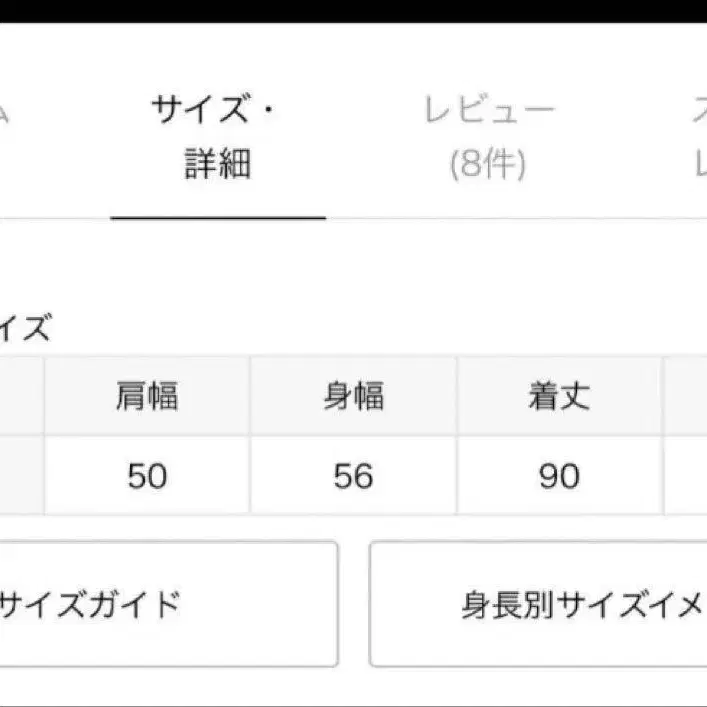Screen dimensions: 707x707
Task: Click the サイズガイド button
Action: point(165,604)
